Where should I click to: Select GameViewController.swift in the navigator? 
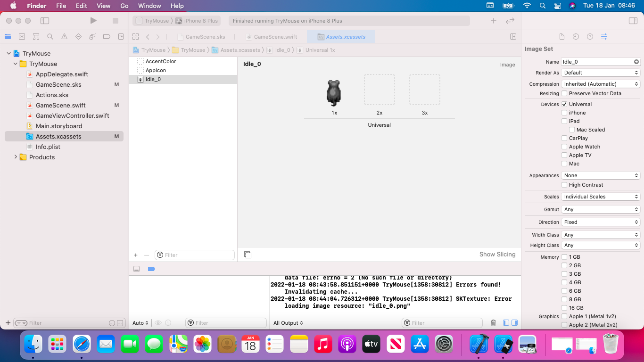tap(72, 115)
